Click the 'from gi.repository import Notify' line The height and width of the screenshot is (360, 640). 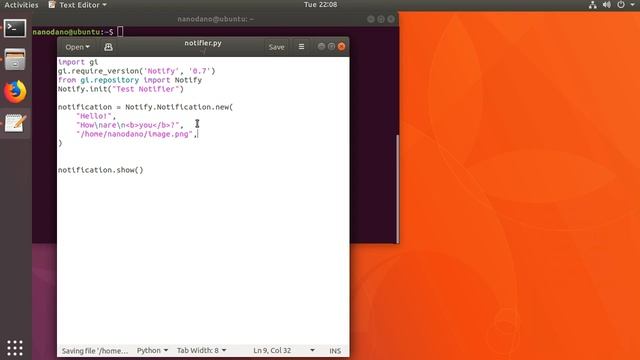[130, 80]
